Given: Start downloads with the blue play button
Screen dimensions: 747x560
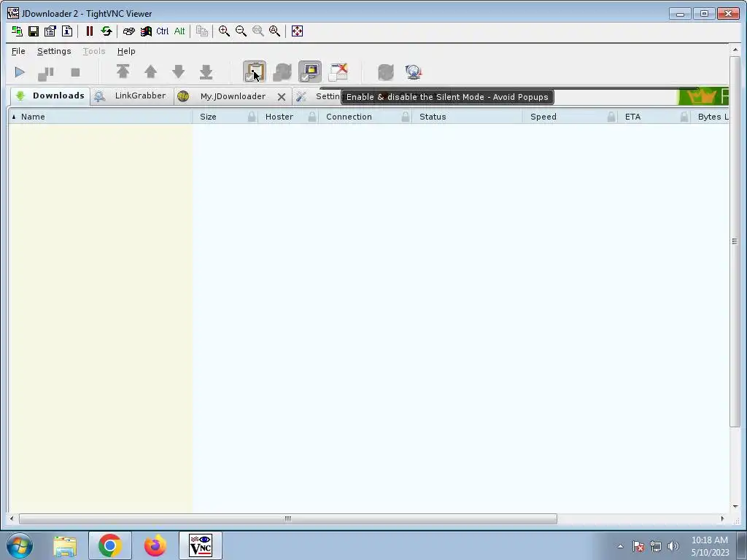Looking at the screenshot, I should point(20,72).
